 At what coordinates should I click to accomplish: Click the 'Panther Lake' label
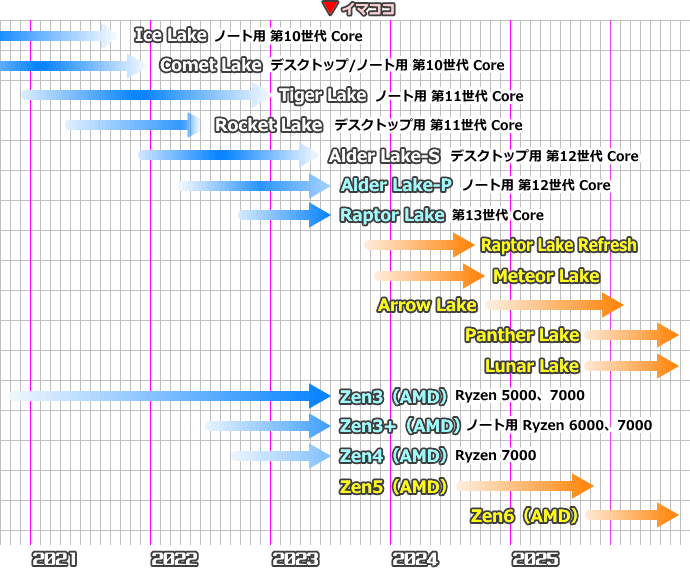click(522, 335)
